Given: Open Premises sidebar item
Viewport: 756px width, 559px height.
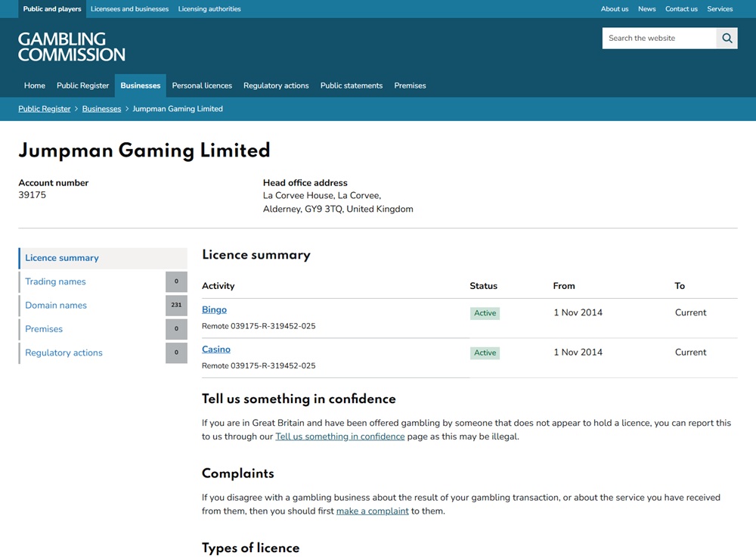Looking at the screenshot, I should click(x=44, y=329).
